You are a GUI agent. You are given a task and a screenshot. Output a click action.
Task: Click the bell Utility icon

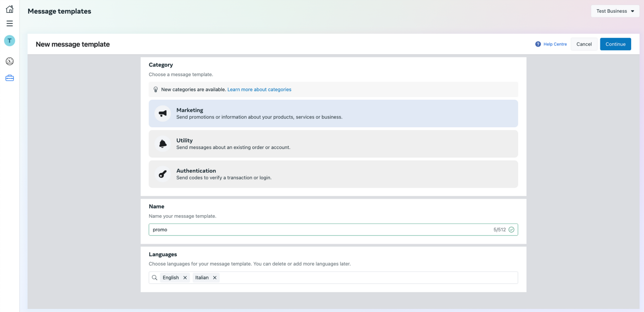[x=163, y=144]
